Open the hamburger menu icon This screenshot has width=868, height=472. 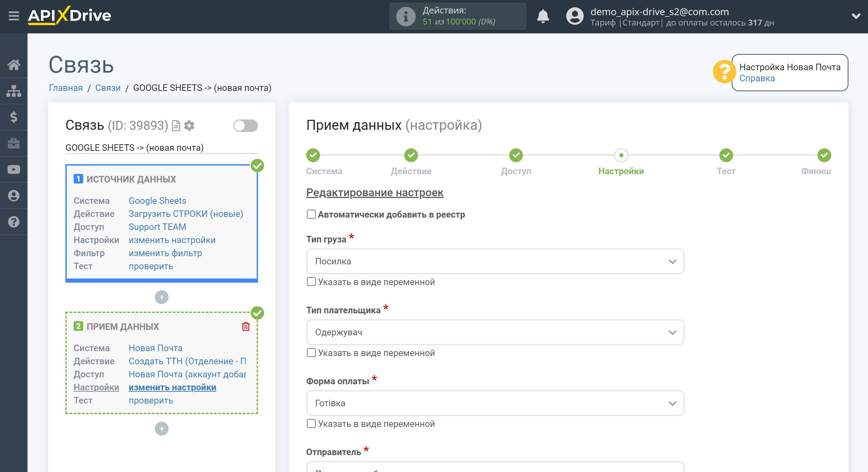[x=14, y=16]
